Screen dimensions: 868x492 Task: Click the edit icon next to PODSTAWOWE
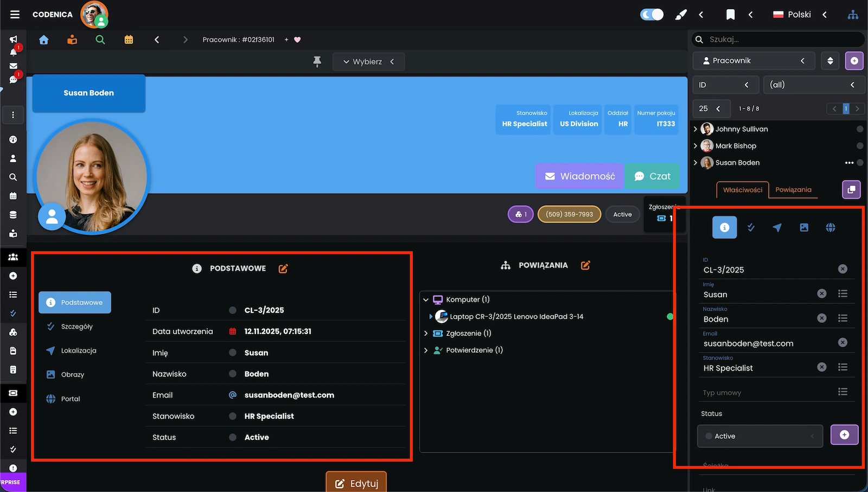tap(283, 269)
